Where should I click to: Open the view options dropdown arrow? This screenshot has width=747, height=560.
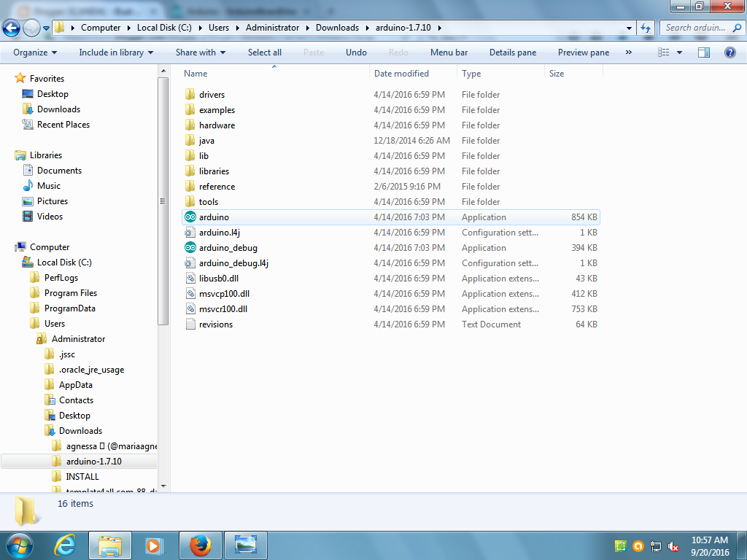pos(679,52)
